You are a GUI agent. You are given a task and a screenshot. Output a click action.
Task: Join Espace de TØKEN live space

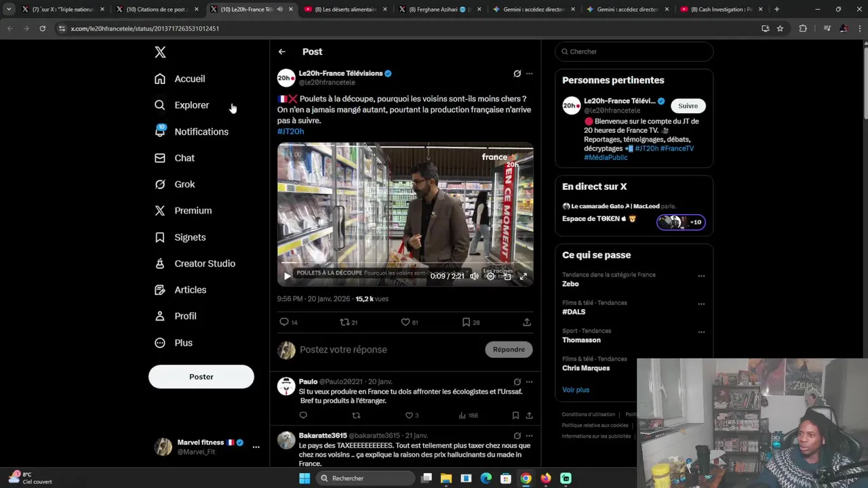coord(681,222)
